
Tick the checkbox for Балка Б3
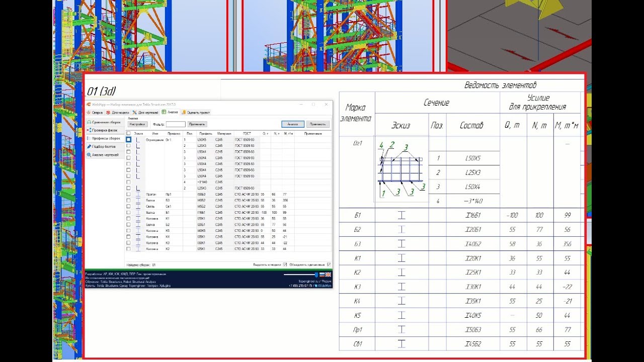128,200
